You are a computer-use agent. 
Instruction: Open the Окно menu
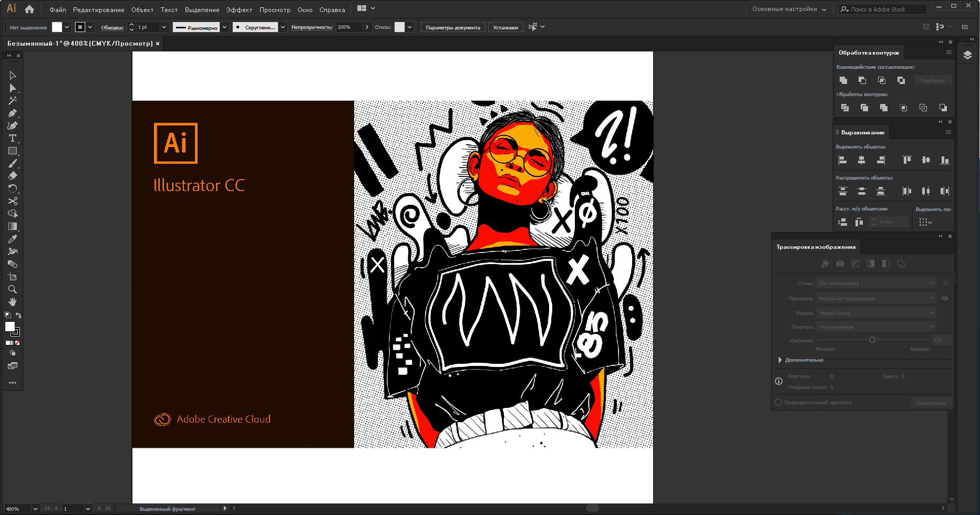point(305,9)
